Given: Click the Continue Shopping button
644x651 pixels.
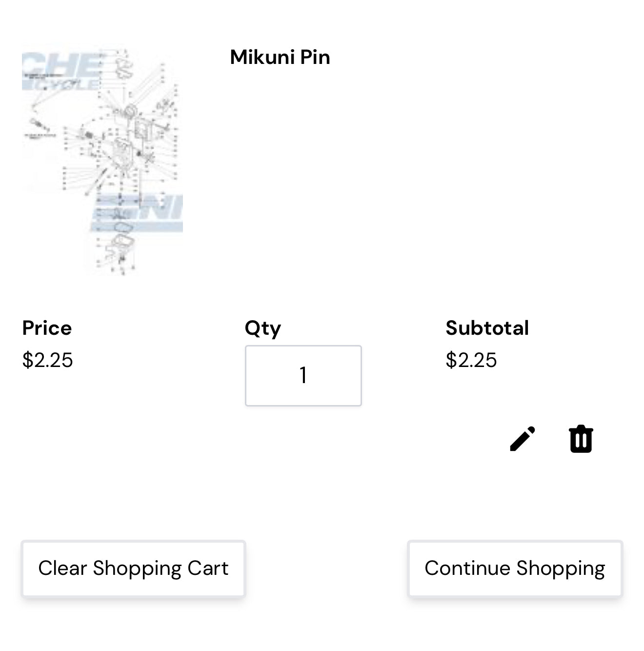Looking at the screenshot, I should 515,569.
